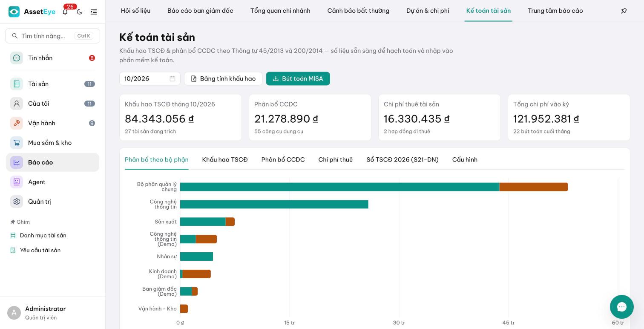
Task: Click the Vận hành wrench icon
Action: coord(17,123)
